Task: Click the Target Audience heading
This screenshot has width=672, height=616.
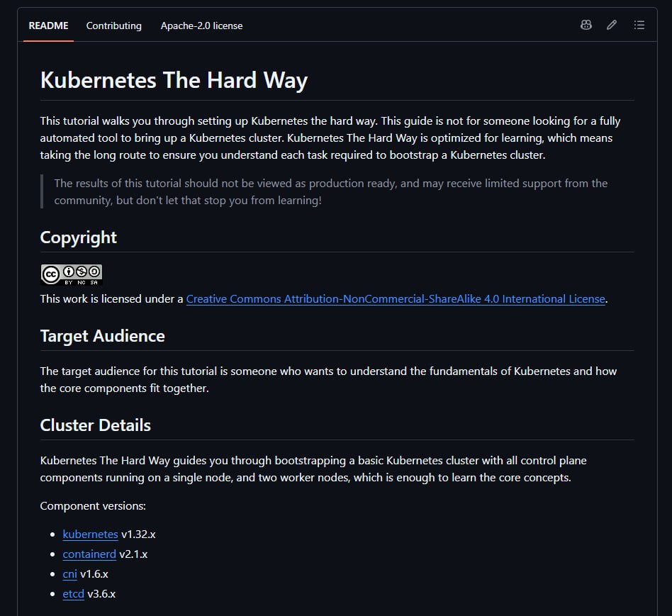Action: (102, 336)
